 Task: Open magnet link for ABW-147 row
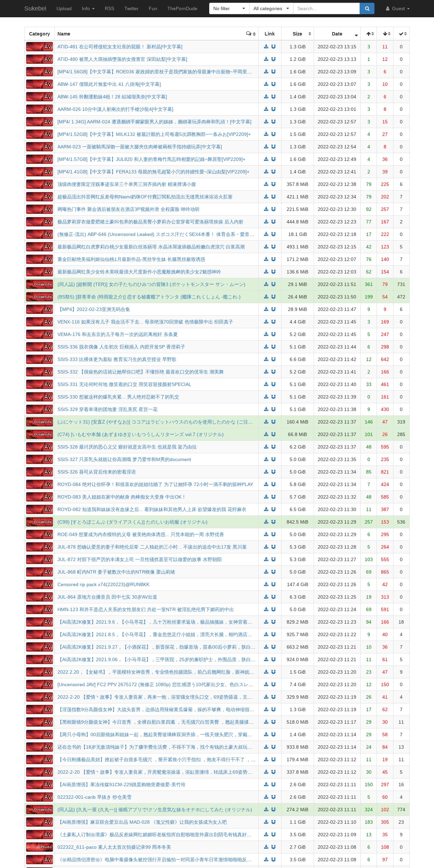(x=273, y=84)
